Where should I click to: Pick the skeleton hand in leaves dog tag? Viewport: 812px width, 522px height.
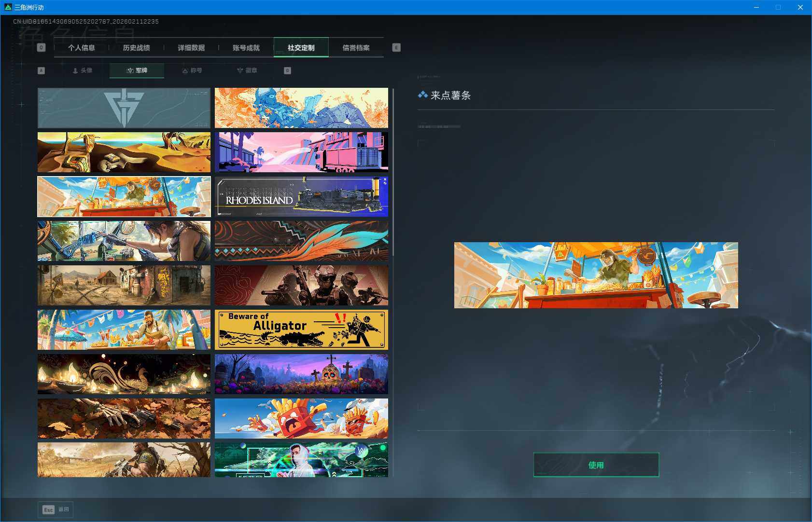coord(124,419)
